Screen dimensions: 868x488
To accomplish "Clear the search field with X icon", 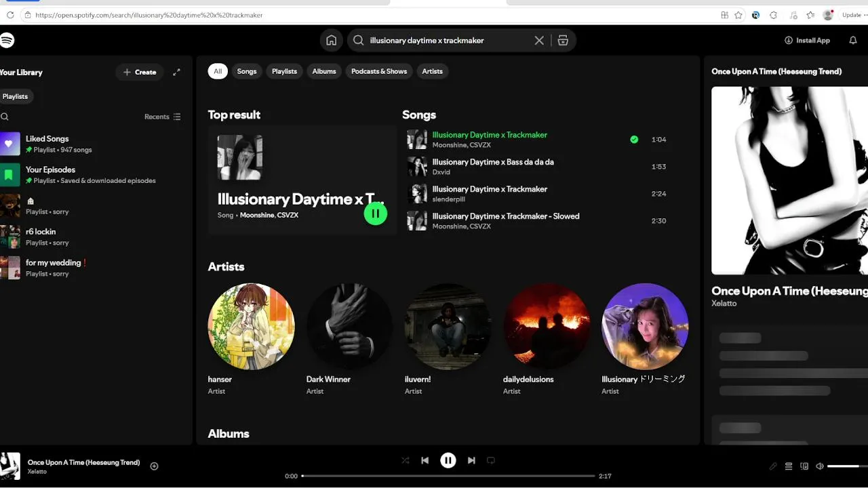I will coord(539,41).
